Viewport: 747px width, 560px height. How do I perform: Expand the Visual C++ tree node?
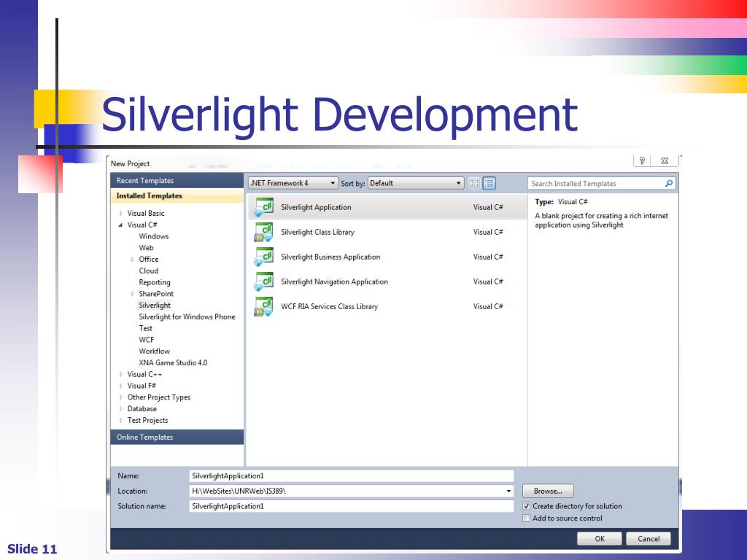click(x=121, y=374)
